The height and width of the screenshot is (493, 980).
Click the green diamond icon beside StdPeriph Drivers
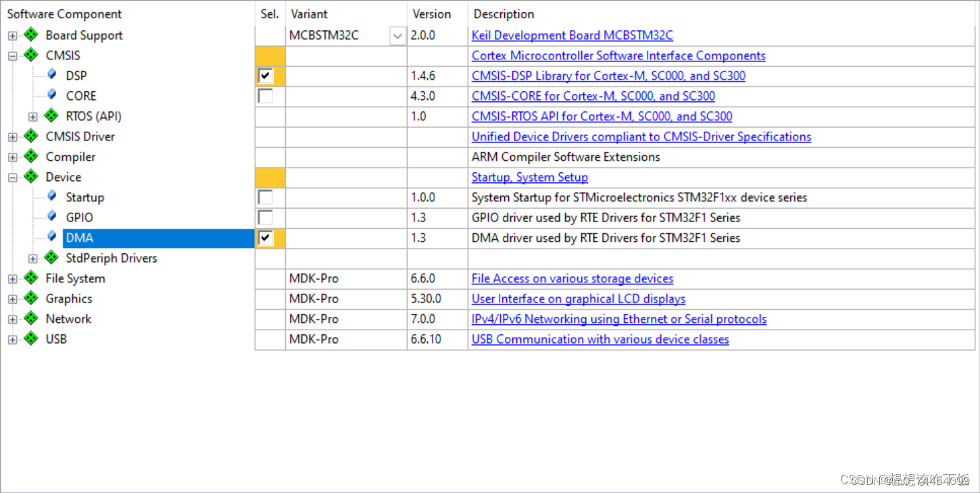(x=51, y=257)
